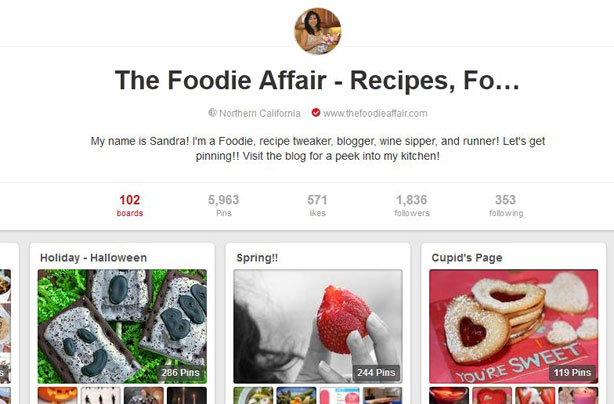The width and height of the screenshot is (614, 404).
Task: Click the red verified checkmark icon
Action: 316,113
